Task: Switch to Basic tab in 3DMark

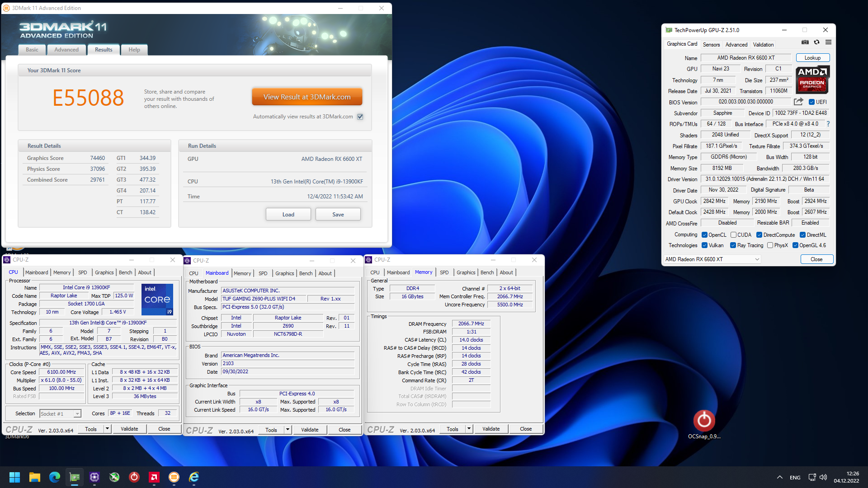Action: pos(32,50)
